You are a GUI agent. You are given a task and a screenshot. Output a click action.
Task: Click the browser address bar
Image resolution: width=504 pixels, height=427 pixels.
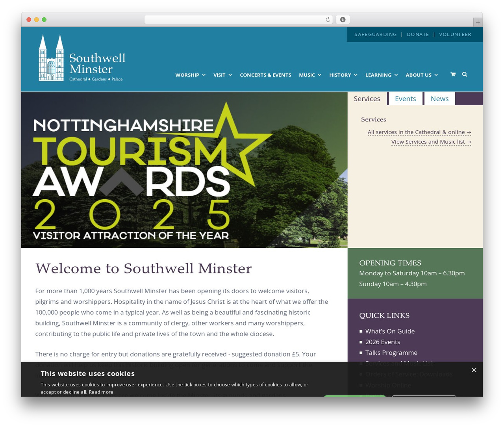(238, 20)
